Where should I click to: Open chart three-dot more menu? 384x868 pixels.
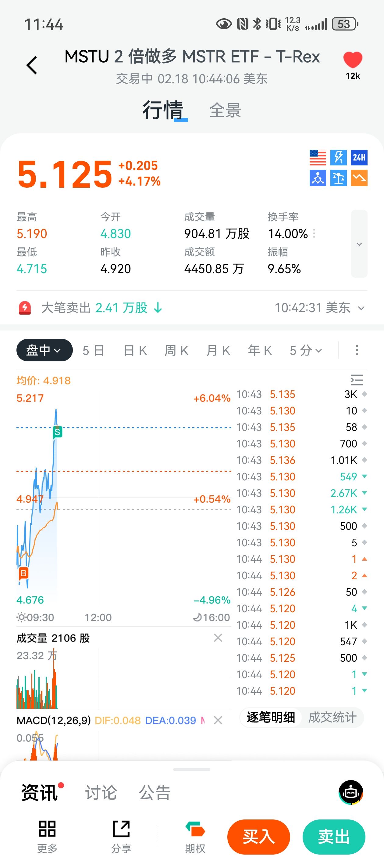click(x=357, y=350)
